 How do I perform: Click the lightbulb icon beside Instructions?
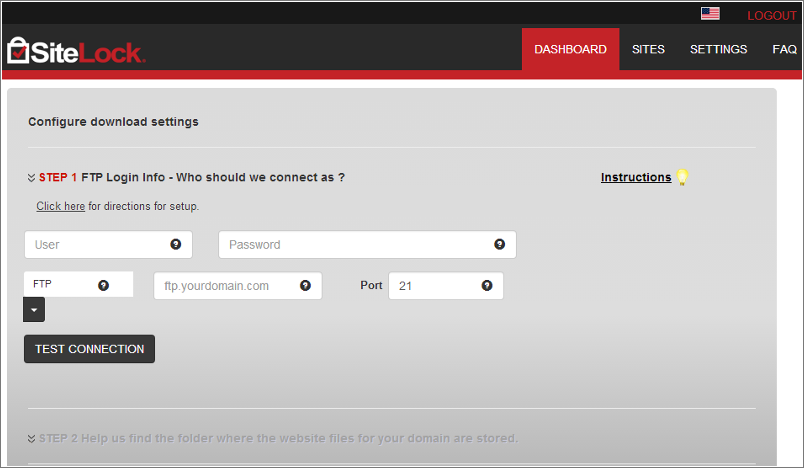pos(683,177)
